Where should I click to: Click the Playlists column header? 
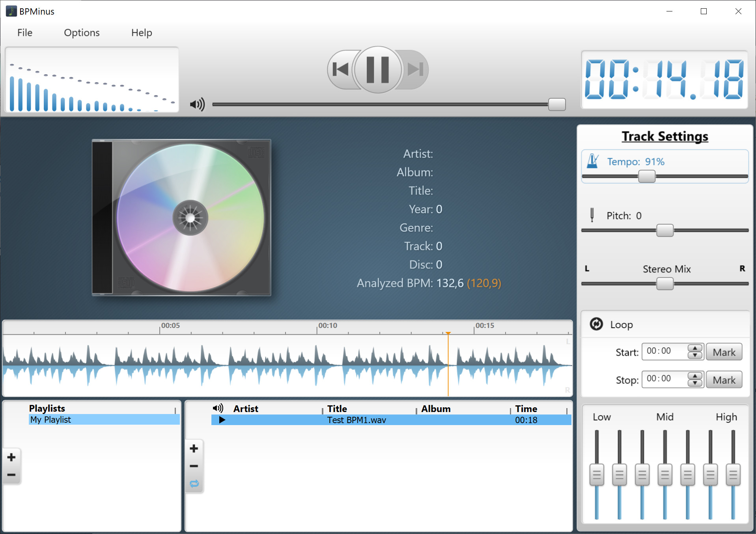pyautogui.click(x=47, y=408)
